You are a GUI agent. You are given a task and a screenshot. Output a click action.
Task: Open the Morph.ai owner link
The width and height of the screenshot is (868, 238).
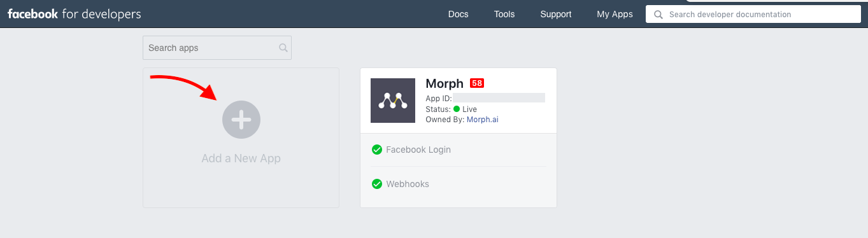(483, 119)
